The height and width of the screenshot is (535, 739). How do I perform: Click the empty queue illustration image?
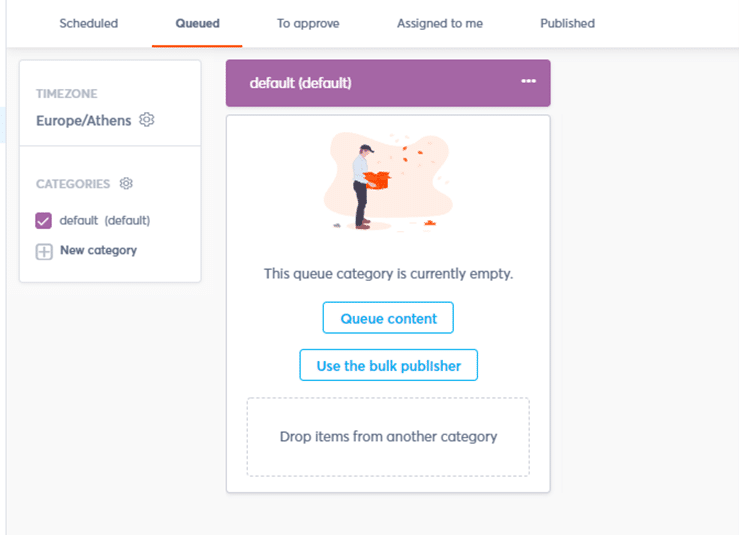(388, 182)
